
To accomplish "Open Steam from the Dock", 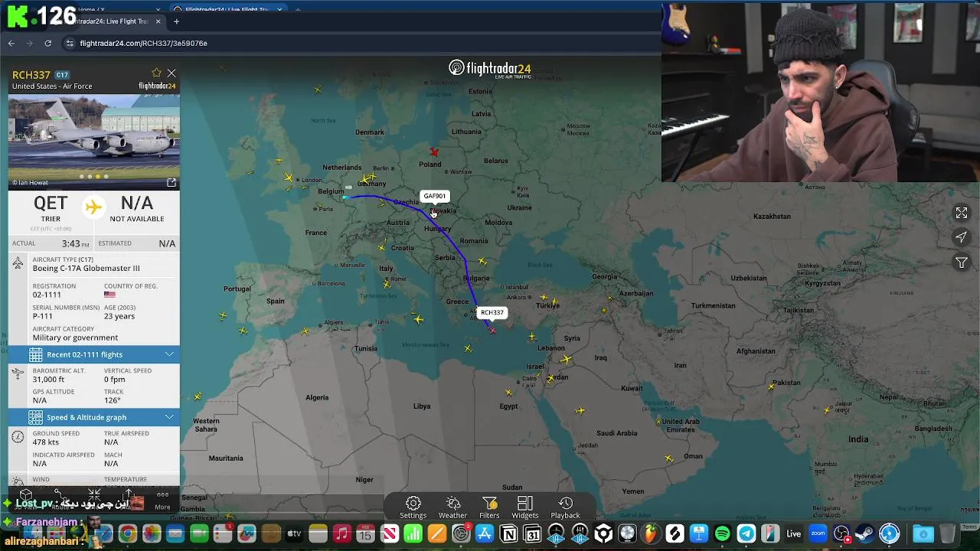I will [865, 534].
